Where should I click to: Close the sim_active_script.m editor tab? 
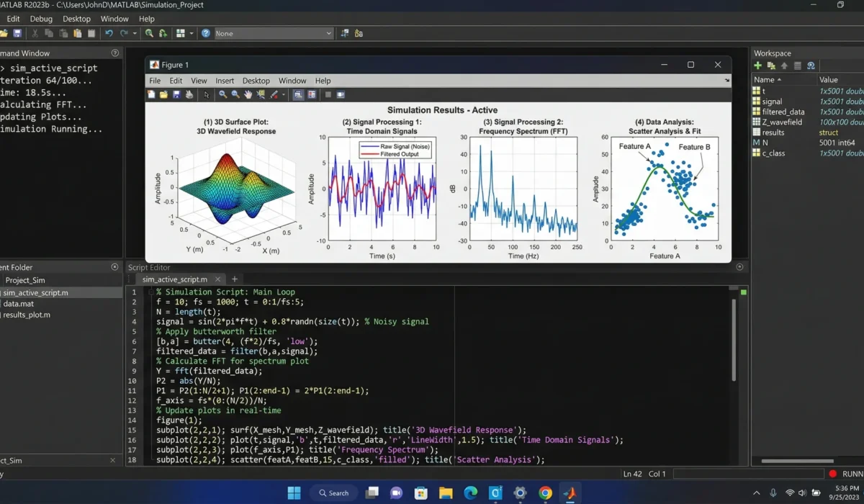click(x=217, y=279)
